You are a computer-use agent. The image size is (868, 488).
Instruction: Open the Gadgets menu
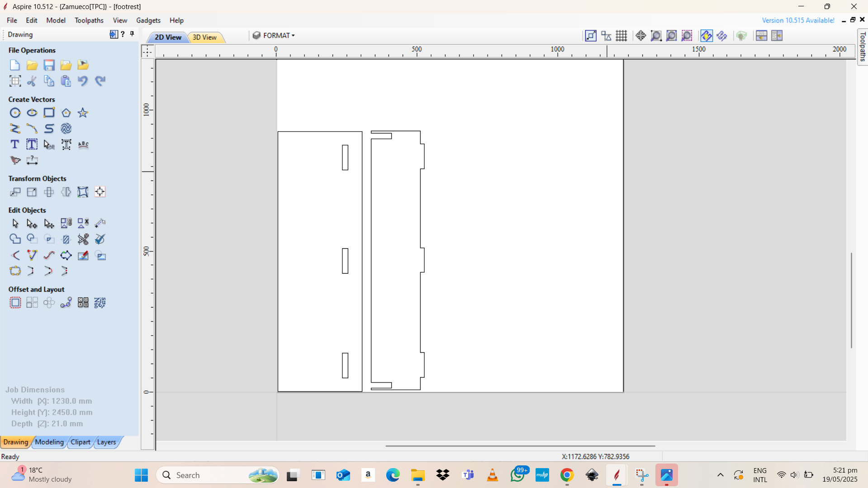pyautogui.click(x=148, y=20)
